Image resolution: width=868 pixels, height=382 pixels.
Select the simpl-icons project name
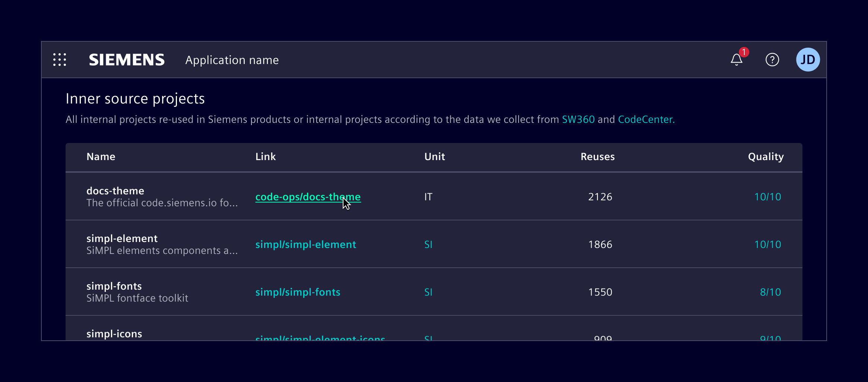[x=114, y=334]
